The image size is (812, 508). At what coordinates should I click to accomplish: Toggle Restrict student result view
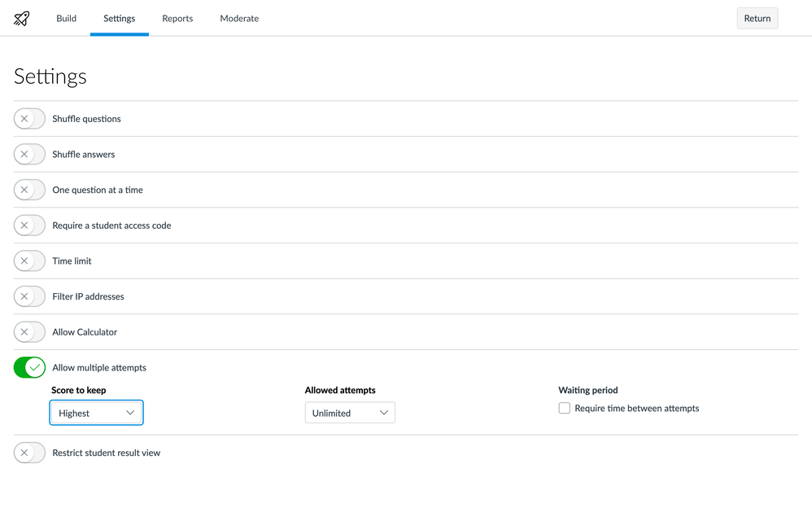coord(29,453)
